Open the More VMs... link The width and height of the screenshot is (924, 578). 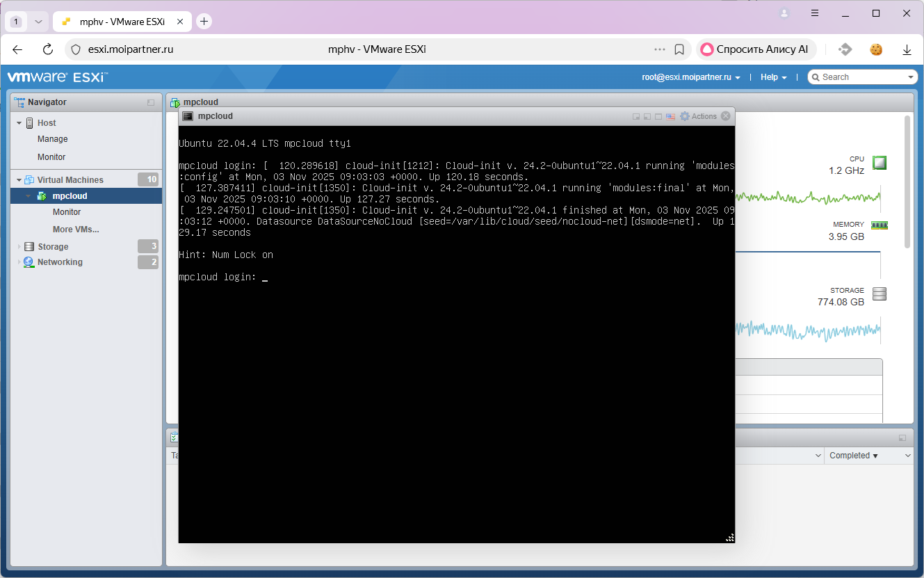[x=76, y=230]
